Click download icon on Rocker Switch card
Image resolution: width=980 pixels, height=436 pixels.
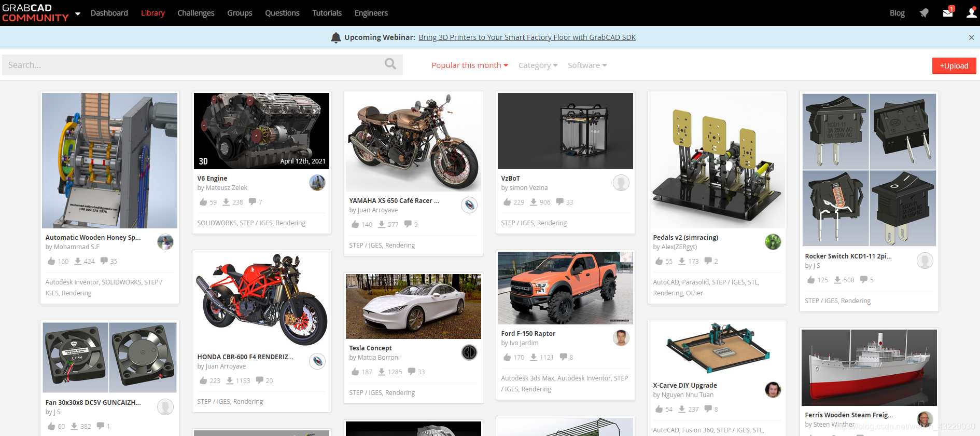pyautogui.click(x=837, y=280)
